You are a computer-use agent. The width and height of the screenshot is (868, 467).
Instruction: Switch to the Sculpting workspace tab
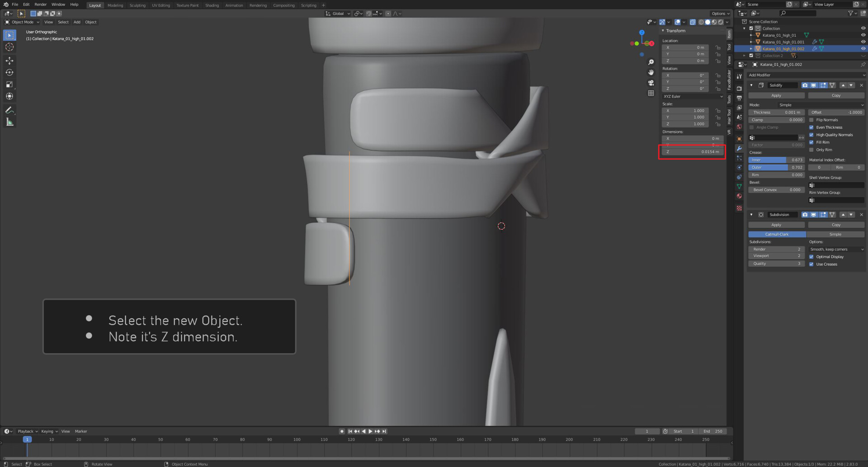pos(137,5)
